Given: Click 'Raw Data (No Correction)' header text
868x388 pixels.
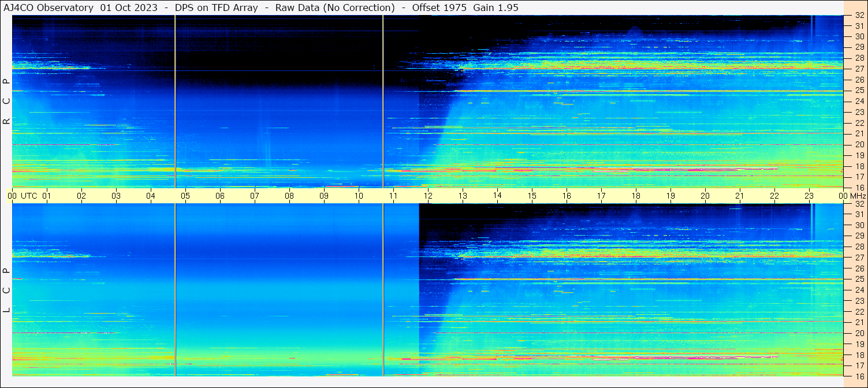Looking at the screenshot, I should click(335, 8).
